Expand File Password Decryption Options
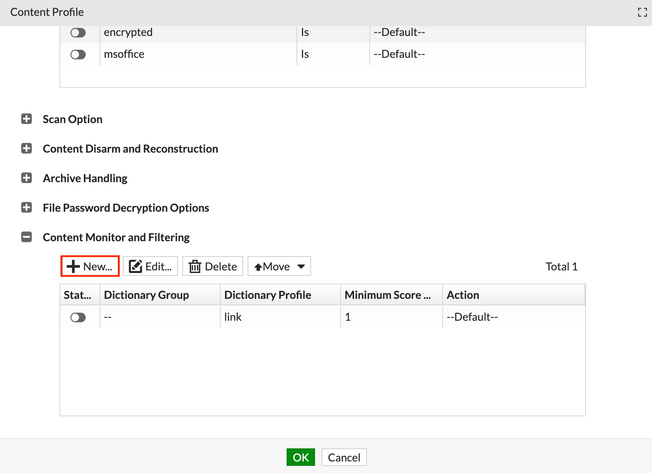Image resolution: width=652 pixels, height=473 pixels. (x=27, y=208)
